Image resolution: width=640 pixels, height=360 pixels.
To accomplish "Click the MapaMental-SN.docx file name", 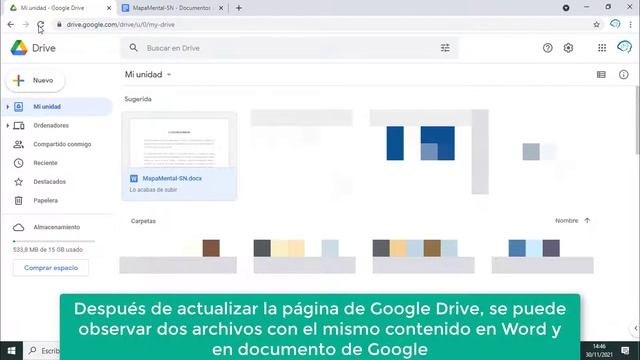I will (172, 178).
